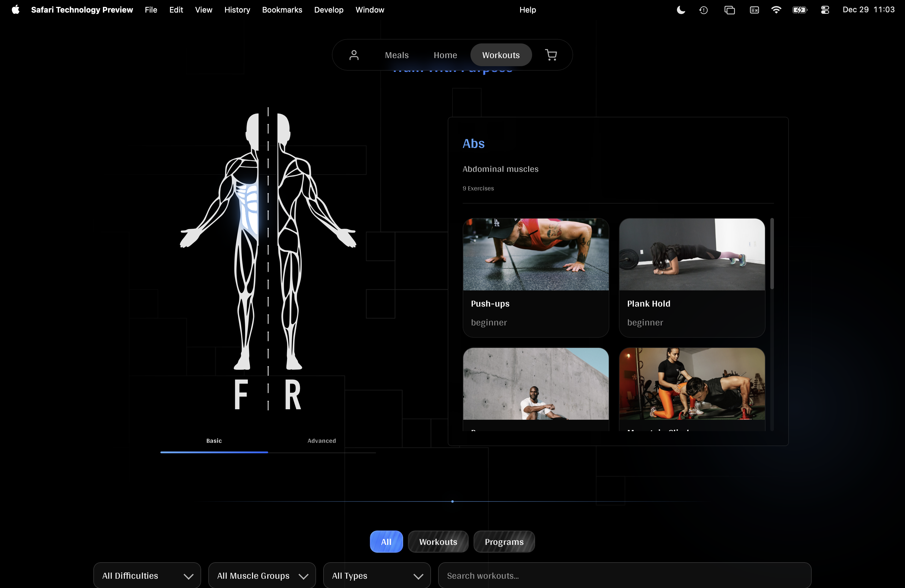Open the Plank Hold exercise thumbnail
This screenshot has height=588, width=905.
tap(692, 254)
